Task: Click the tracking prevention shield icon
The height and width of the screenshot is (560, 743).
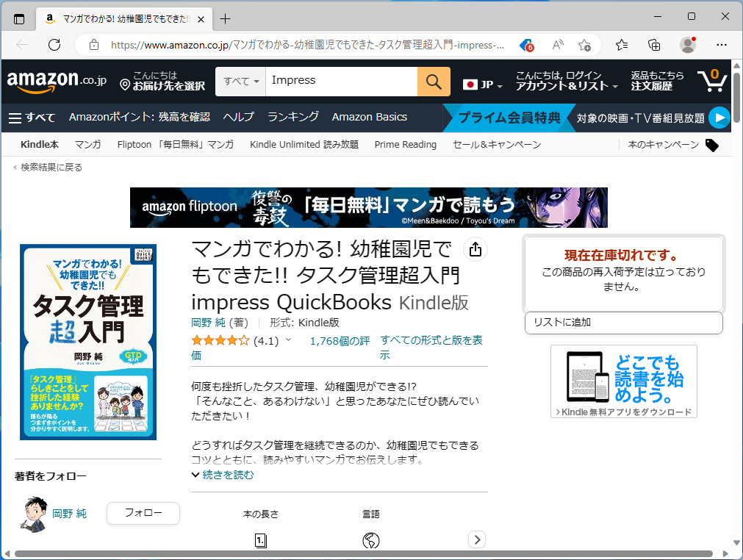Action: pos(525,45)
